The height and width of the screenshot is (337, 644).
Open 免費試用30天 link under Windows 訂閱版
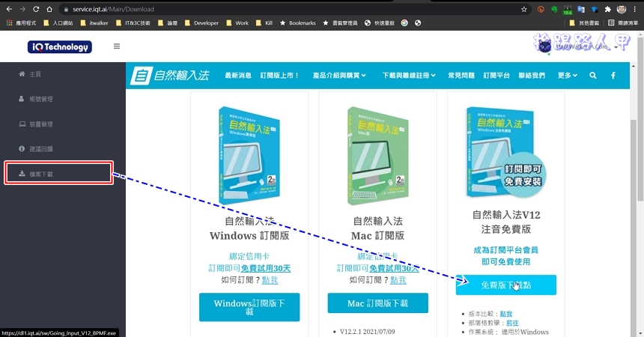click(x=266, y=268)
